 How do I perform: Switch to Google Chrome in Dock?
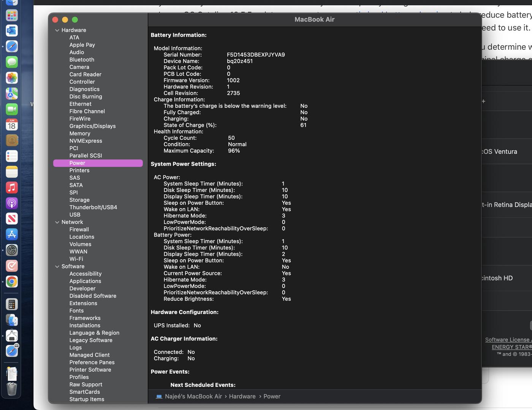click(x=12, y=282)
